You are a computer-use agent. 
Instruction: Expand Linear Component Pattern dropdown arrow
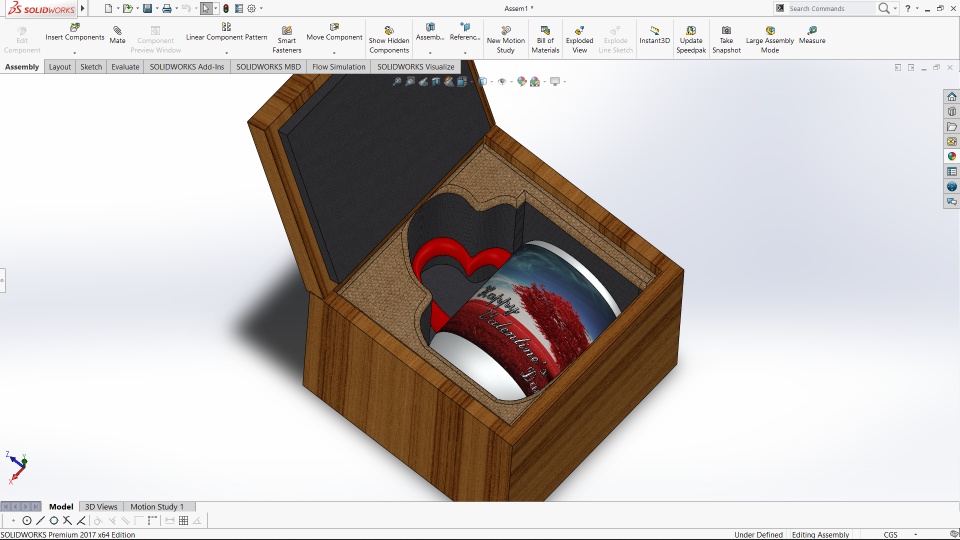(226, 52)
